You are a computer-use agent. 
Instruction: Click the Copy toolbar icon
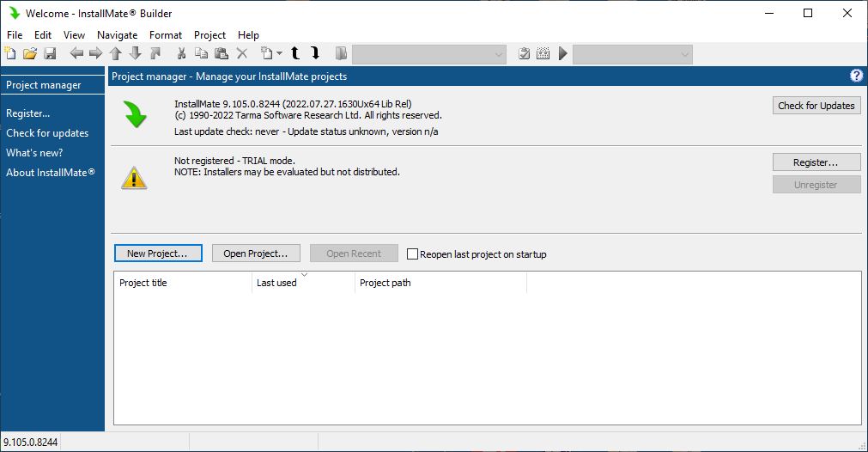[202, 53]
